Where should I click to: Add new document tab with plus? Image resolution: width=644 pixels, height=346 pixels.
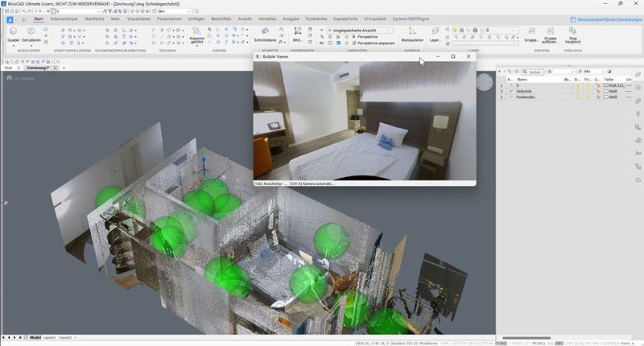pos(64,68)
